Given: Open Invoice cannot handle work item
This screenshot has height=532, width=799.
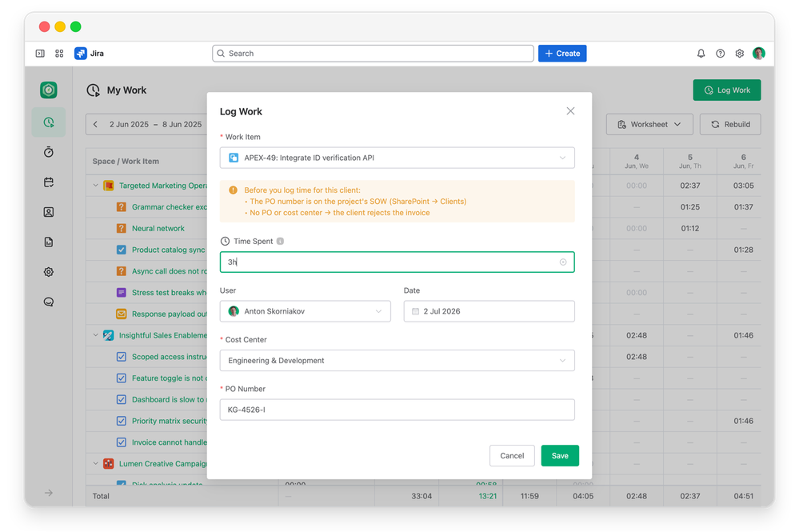Looking at the screenshot, I should [170, 442].
